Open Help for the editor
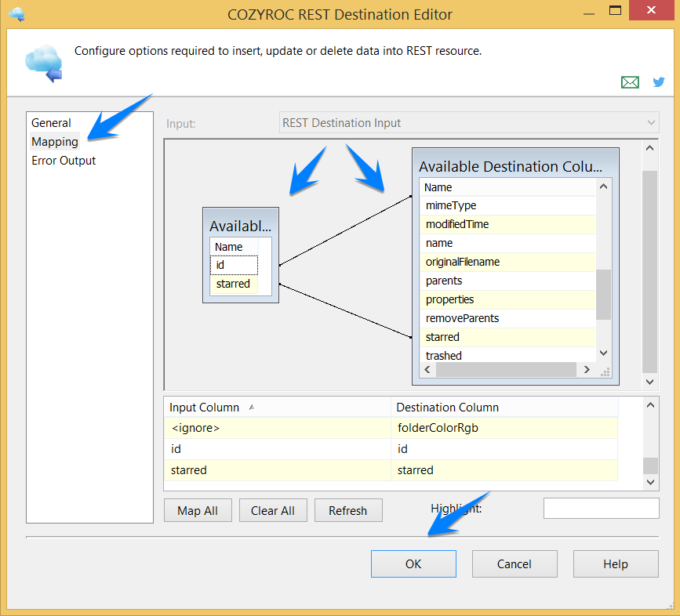 click(616, 563)
